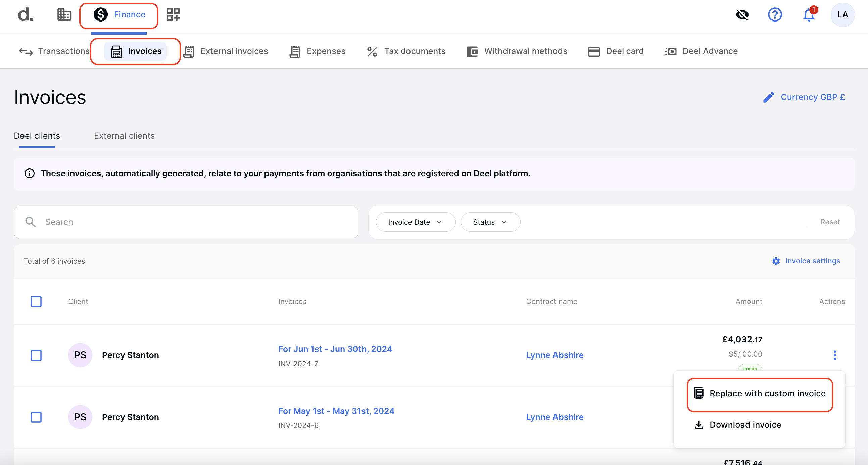Switch to External clients tab

pos(124,136)
